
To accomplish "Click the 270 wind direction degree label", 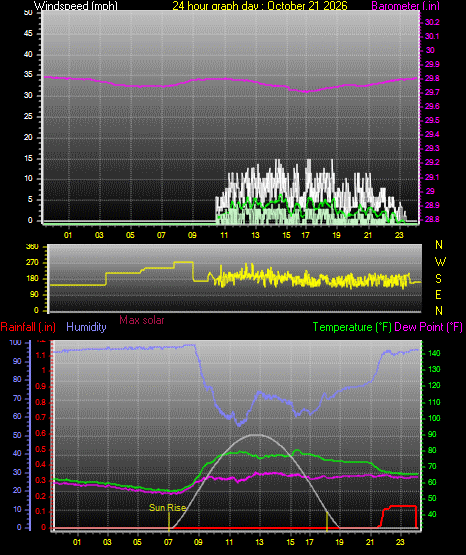I will pyautogui.click(x=32, y=263).
